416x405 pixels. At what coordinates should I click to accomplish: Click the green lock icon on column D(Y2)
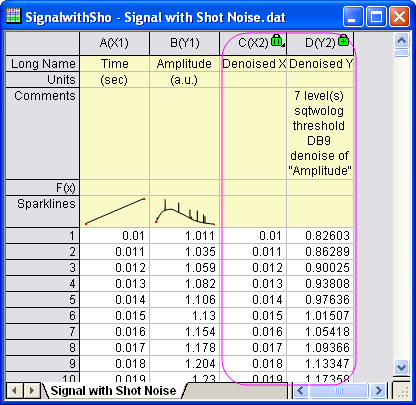pos(343,40)
